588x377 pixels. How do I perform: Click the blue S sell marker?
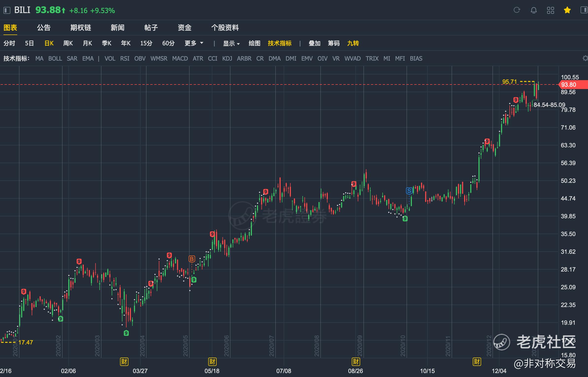click(409, 191)
